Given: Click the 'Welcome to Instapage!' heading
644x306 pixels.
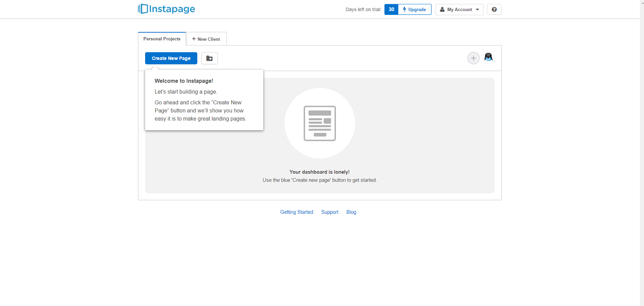Looking at the screenshot, I should (x=184, y=81).
